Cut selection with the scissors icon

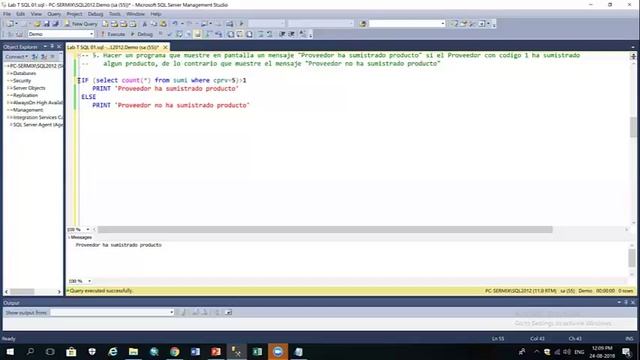144,24
